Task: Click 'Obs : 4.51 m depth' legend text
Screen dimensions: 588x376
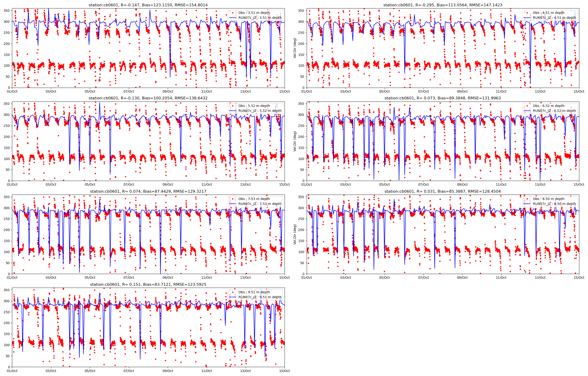Action: [x=548, y=13]
